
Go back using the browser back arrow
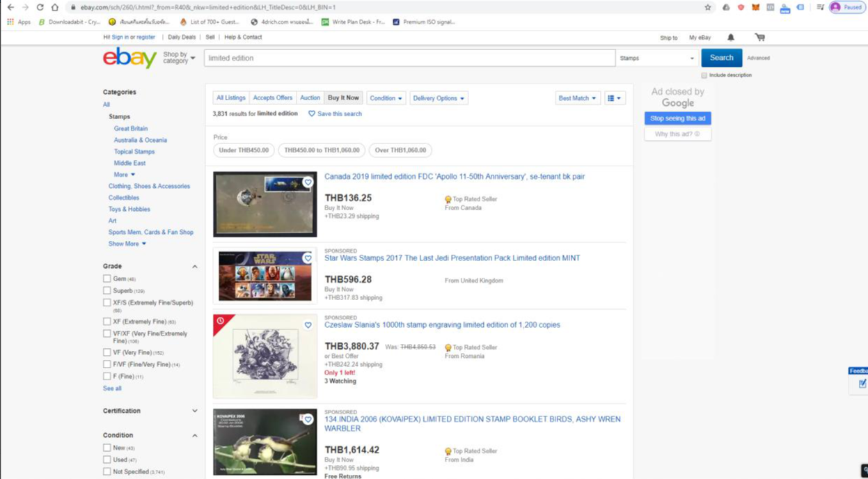(x=10, y=7)
